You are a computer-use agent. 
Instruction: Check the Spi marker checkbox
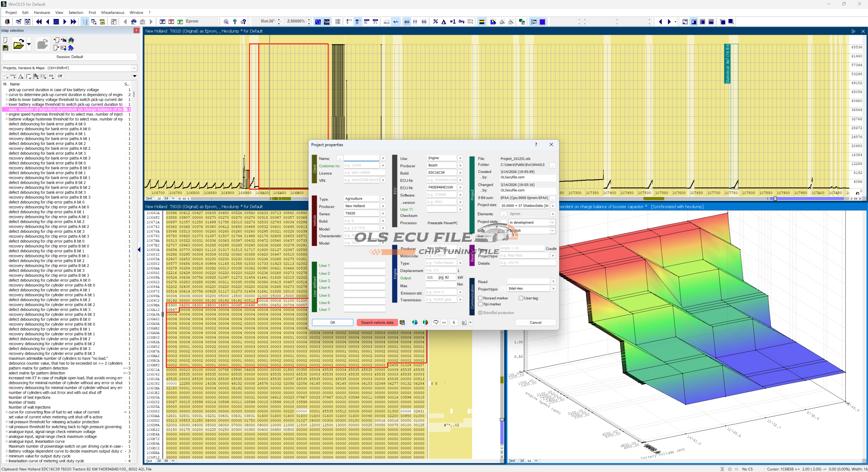pyautogui.click(x=480, y=304)
